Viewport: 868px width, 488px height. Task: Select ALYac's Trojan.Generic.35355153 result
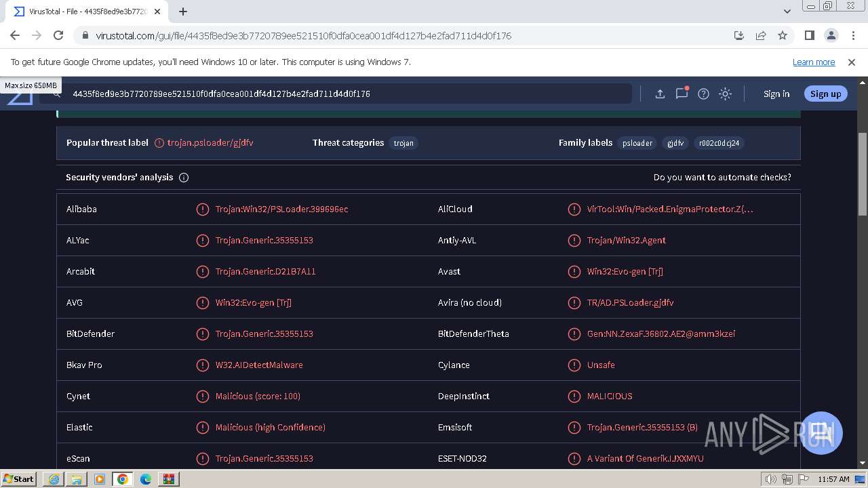(264, 240)
